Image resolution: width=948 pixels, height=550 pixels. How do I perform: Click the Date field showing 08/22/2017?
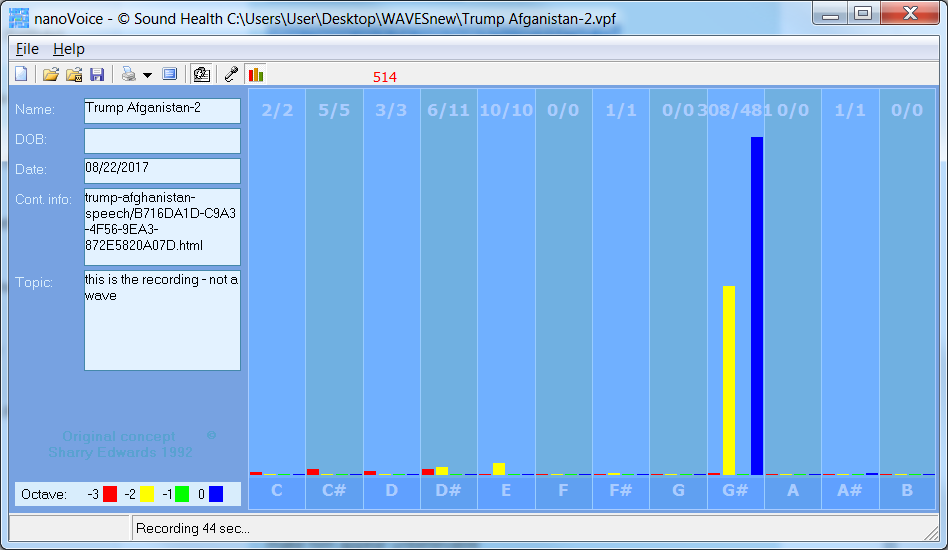162,170
